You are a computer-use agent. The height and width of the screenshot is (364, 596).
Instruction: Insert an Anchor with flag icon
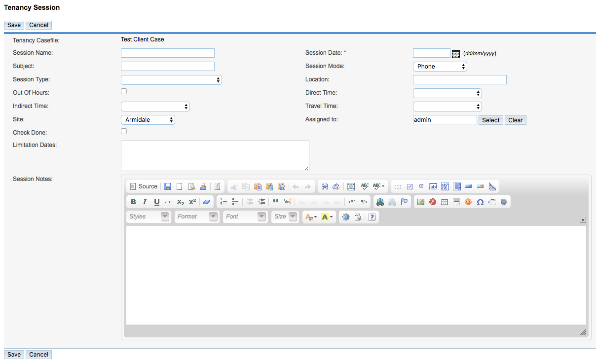[404, 202]
